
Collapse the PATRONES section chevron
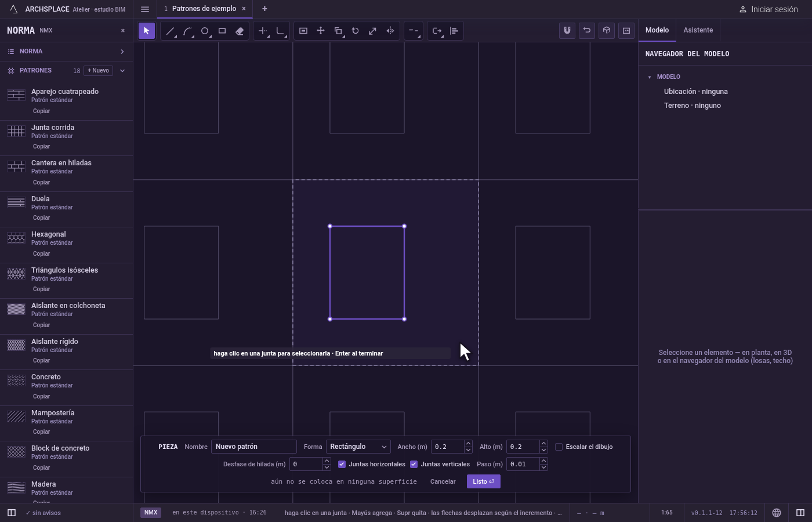coord(122,71)
